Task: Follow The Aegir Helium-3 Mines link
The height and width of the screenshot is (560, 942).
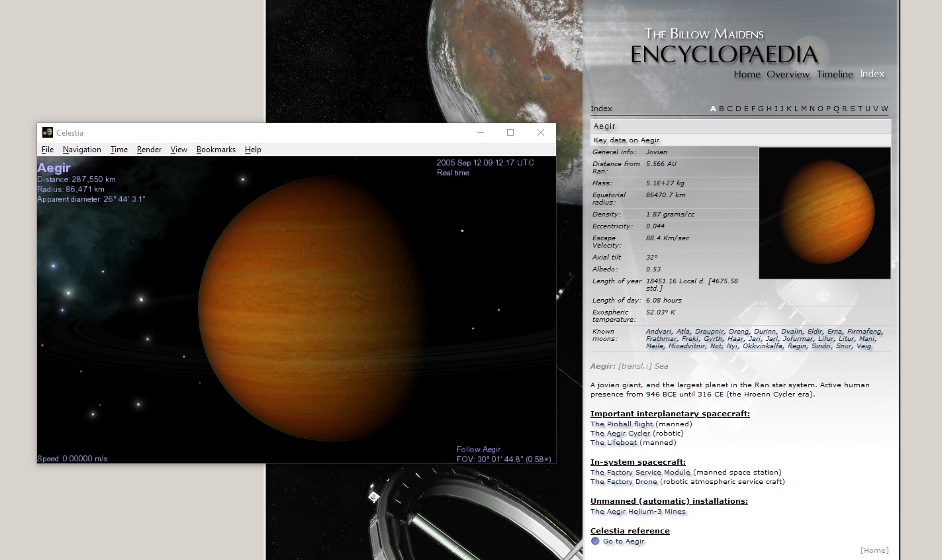Action: click(637, 511)
